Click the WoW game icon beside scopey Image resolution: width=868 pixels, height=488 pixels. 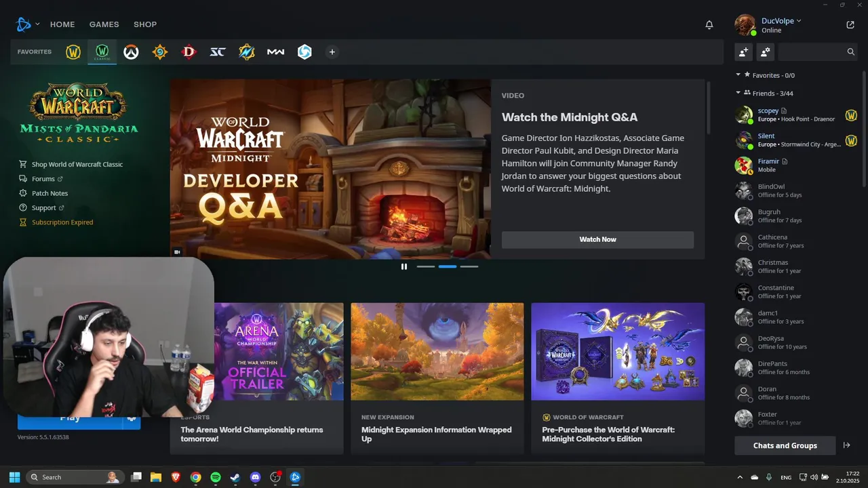[851, 115]
